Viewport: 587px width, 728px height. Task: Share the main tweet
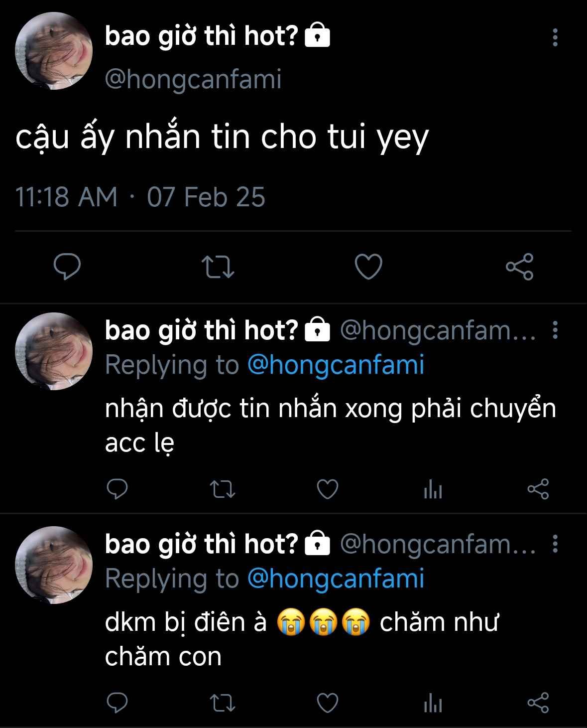click(x=519, y=267)
